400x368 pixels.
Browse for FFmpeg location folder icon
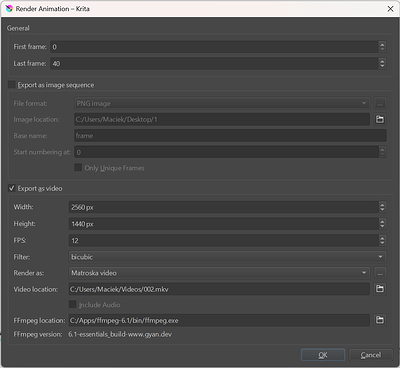(x=380, y=320)
